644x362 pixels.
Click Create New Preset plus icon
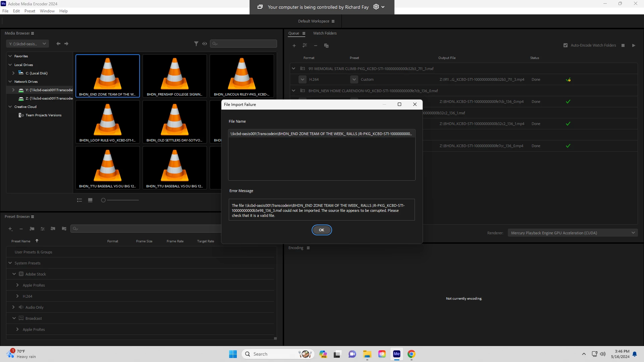click(10, 229)
